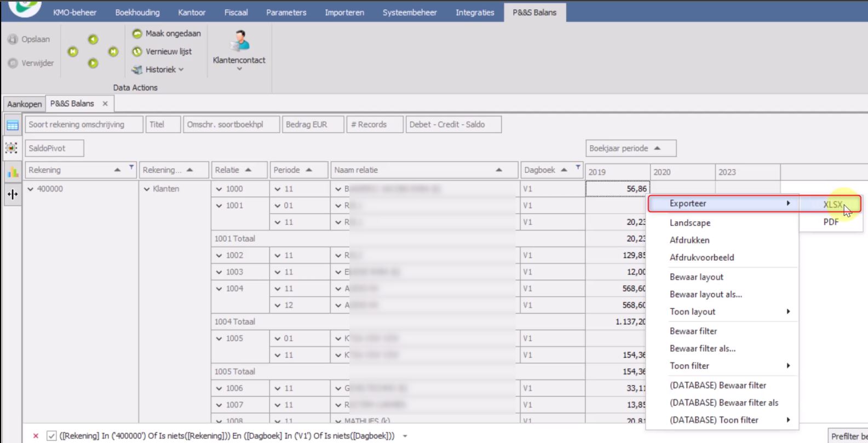Collapse relation 1005 row
The height and width of the screenshot is (443, 868).
pos(219,338)
